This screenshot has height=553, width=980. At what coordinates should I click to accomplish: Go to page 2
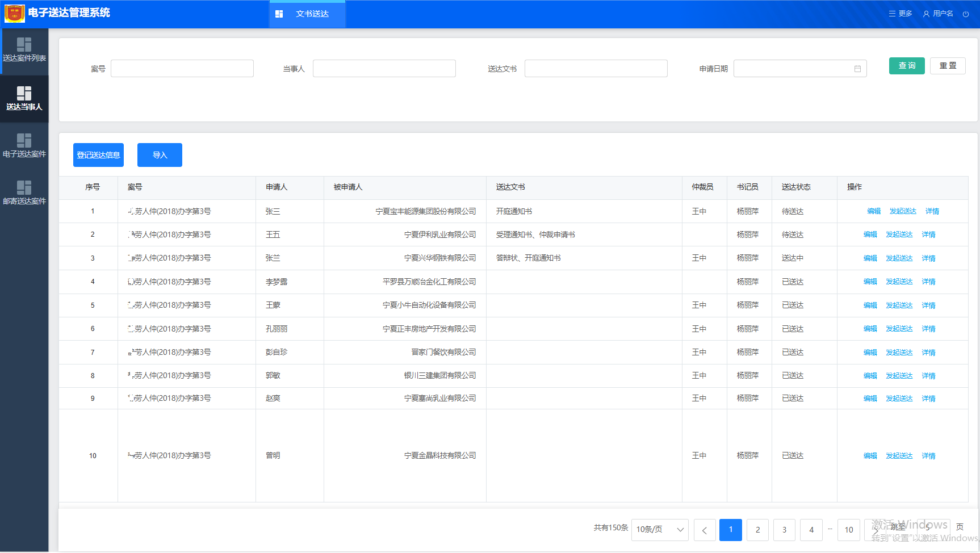click(757, 530)
